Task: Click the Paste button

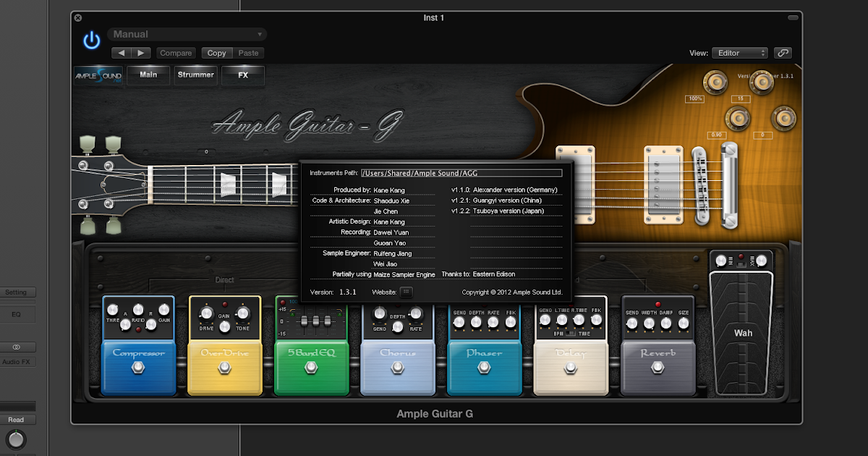Action: [x=248, y=53]
